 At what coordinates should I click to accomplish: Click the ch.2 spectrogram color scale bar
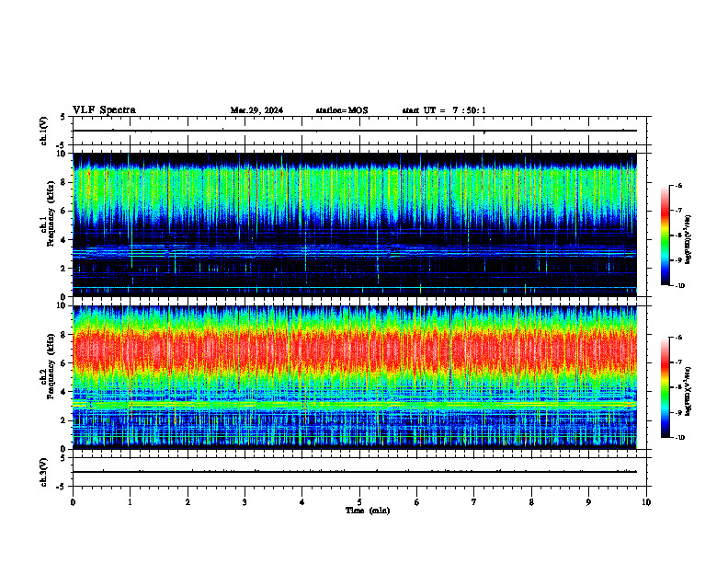[x=665, y=387]
